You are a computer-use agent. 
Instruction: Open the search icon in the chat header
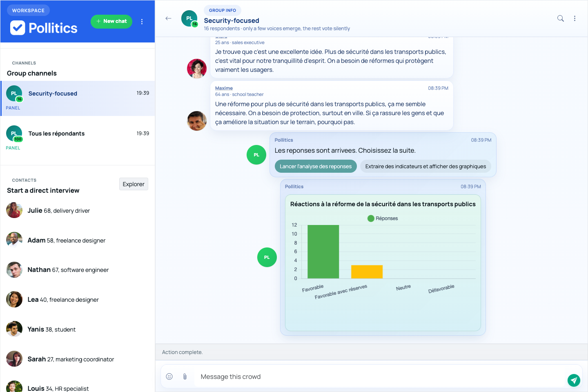560,18
